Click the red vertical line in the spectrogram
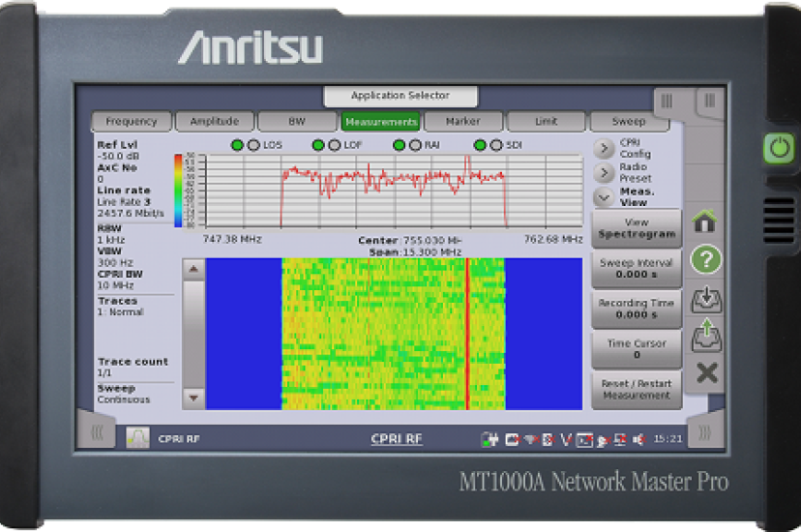The image size is (801, 532). click(x=467, y=334)
